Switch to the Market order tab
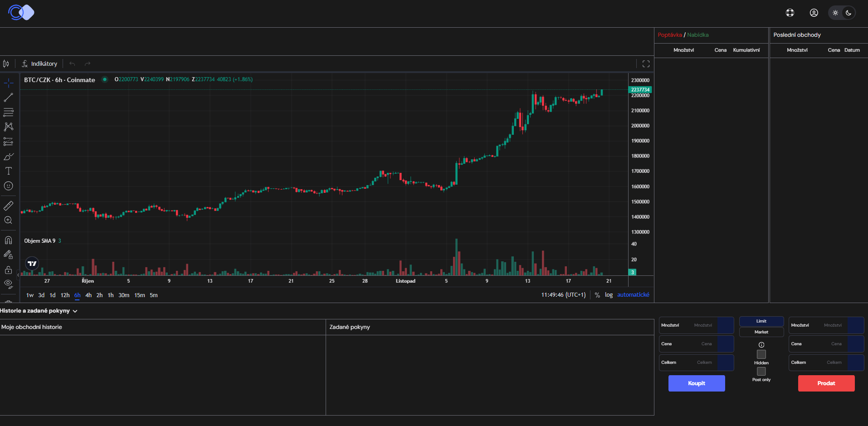The height and width of the screenshot is (426, 868). [761, 332]
